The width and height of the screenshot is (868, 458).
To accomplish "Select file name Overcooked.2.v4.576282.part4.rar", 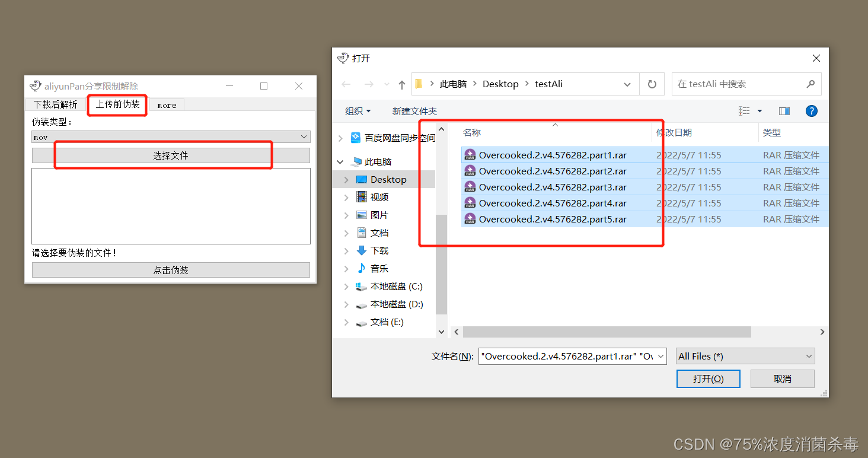I will pos(553,203).
